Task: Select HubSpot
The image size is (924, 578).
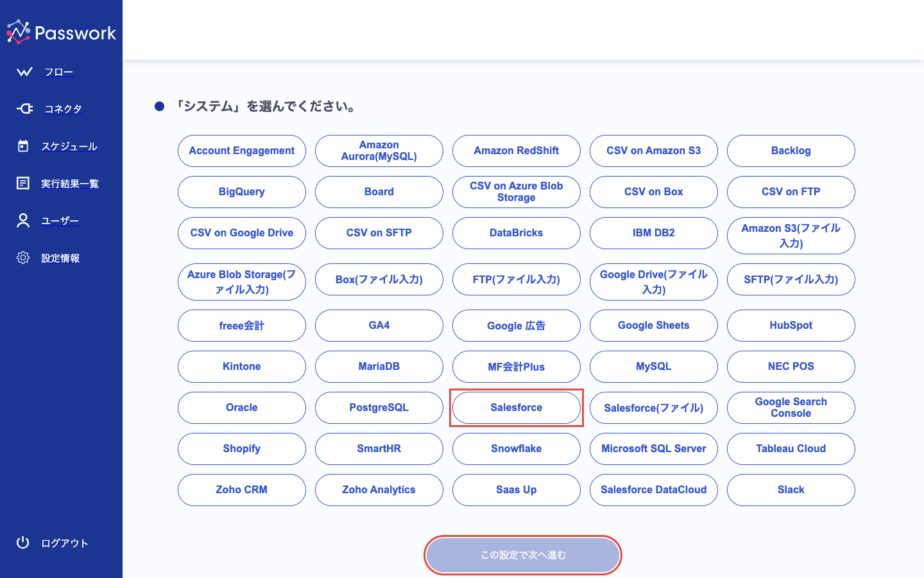Action: (x=791, y=326)
